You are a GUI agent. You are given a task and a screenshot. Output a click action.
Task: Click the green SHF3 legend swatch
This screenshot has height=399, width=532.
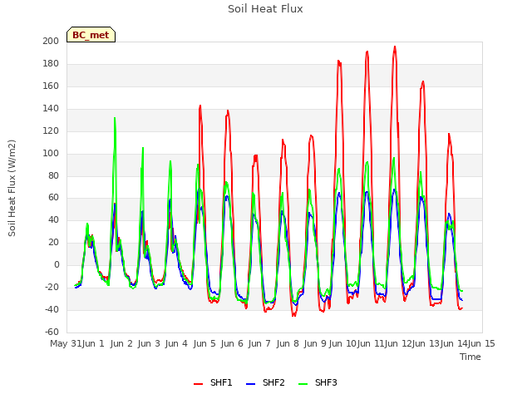(x=303, y=384)
